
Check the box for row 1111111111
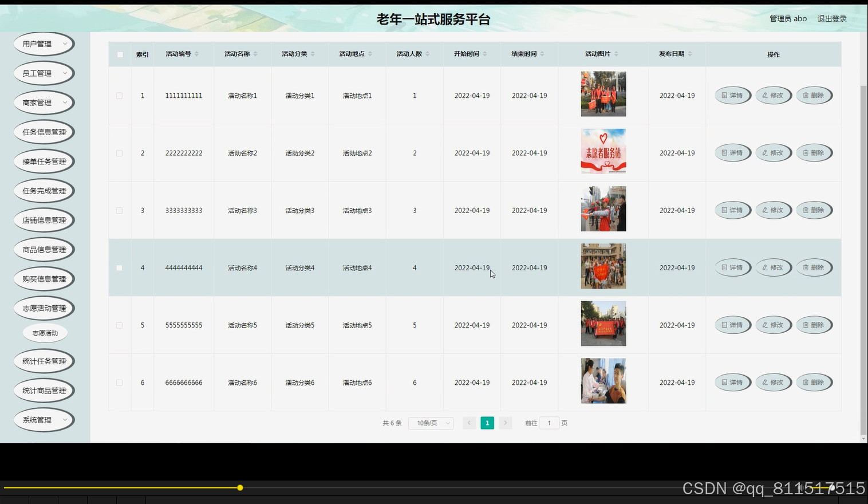click(x=119, y=96)
